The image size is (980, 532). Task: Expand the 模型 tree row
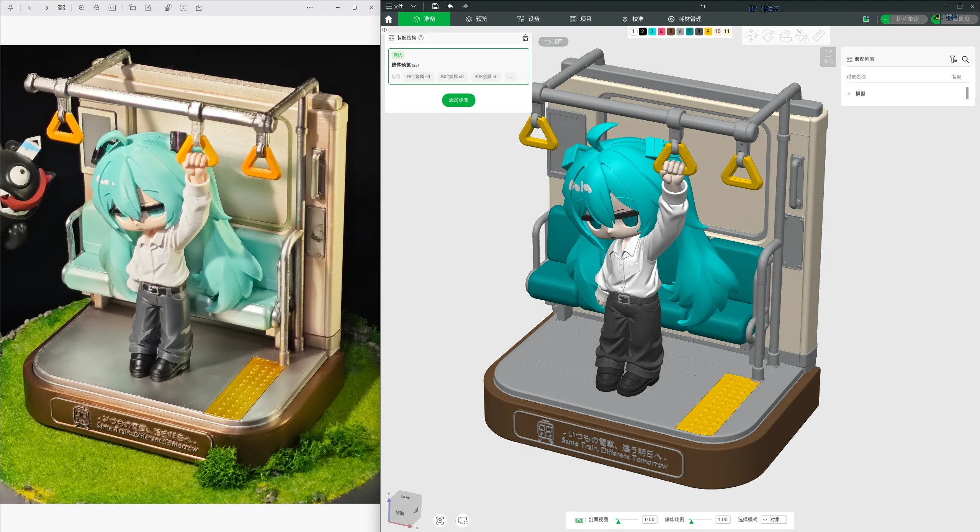click(x=849, y=94)
